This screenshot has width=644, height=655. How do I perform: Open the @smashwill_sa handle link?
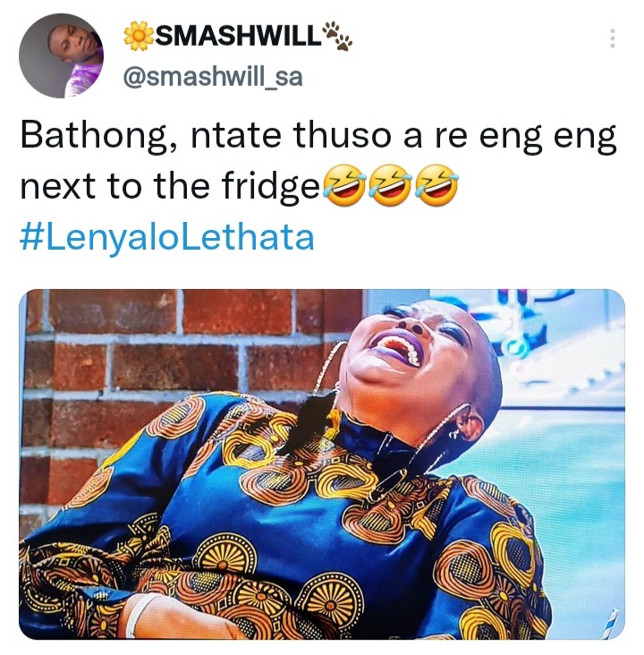[213, 77]
